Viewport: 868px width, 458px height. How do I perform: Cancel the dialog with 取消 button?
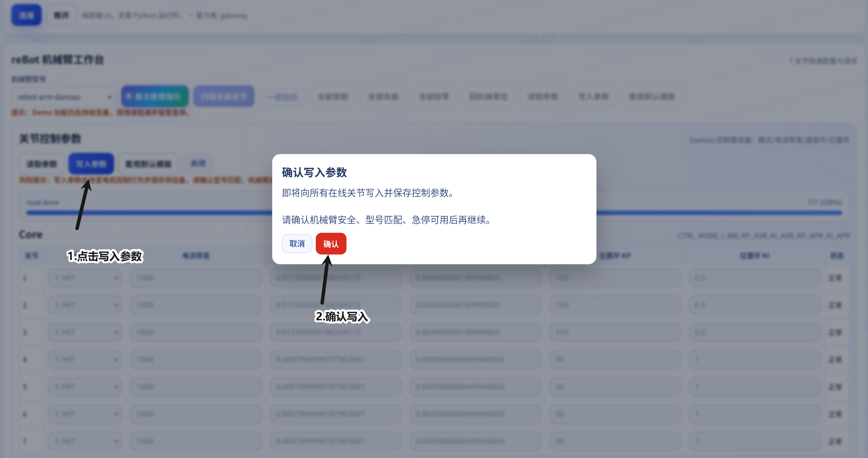297,244
